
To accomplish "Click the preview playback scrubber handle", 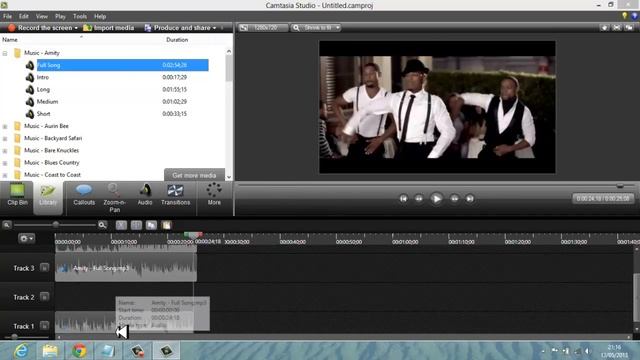I will tap(620, 186).
